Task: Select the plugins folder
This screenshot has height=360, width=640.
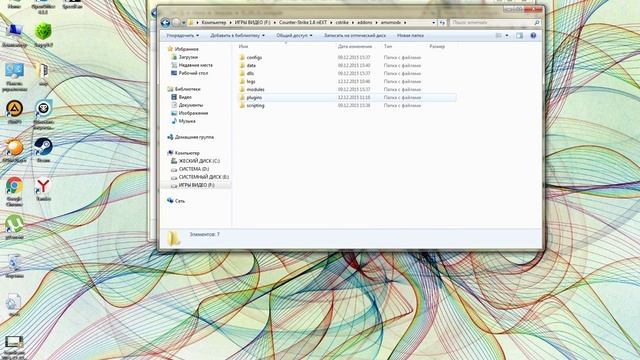Action: point(254,98)
